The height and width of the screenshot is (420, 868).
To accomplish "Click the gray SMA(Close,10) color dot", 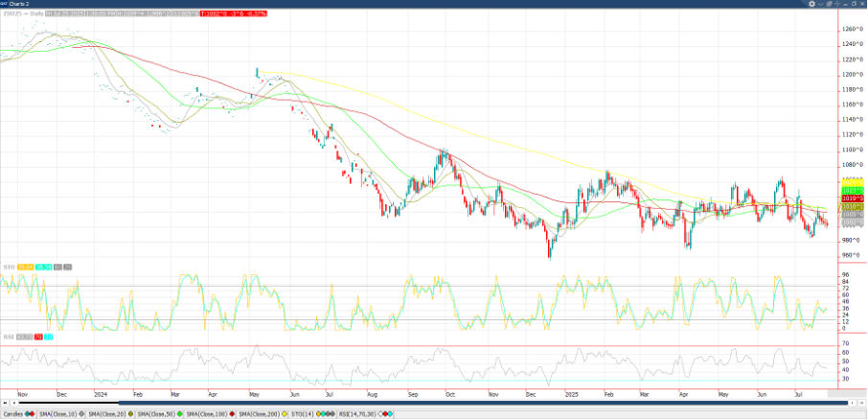I will click(x=81, y=414).
